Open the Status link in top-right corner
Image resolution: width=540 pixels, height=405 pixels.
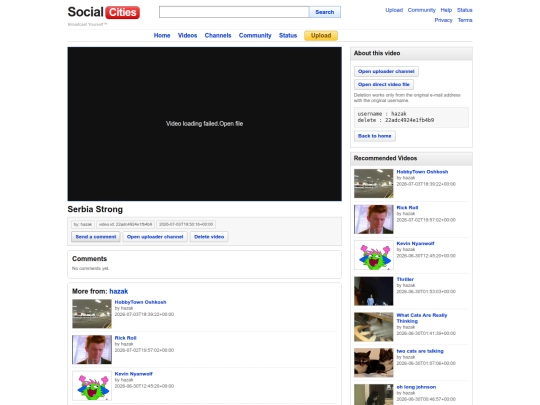coord(465,10)
